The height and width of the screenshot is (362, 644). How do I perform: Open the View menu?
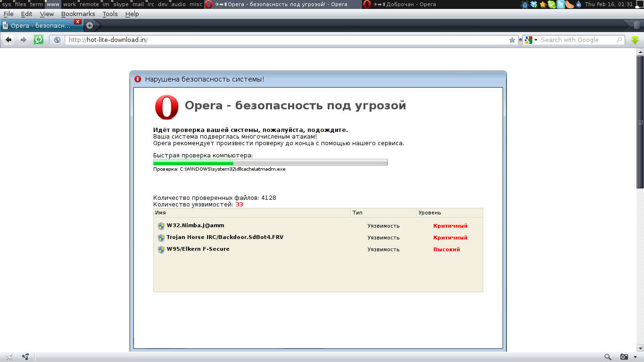click(47, 14)
